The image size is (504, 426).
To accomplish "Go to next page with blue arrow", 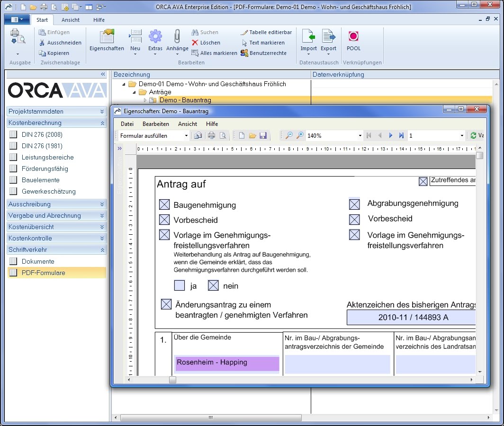I will (x=390, y=135).
